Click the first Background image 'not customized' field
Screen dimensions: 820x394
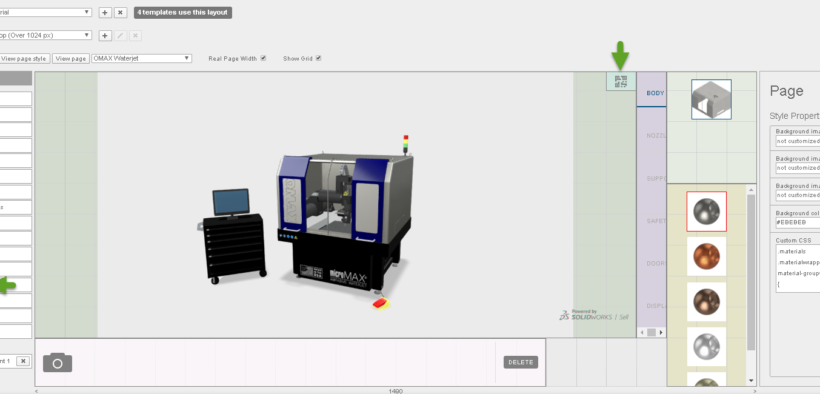(798, 141)
